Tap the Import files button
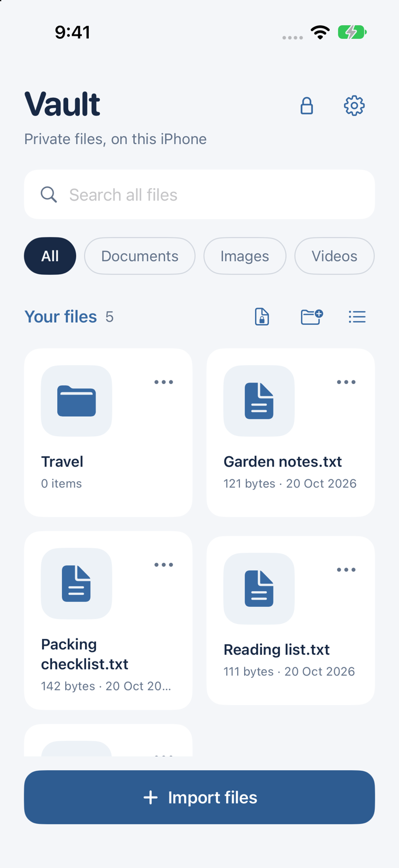This screenshot has height=868, width=399. click(x=199, y=797)
